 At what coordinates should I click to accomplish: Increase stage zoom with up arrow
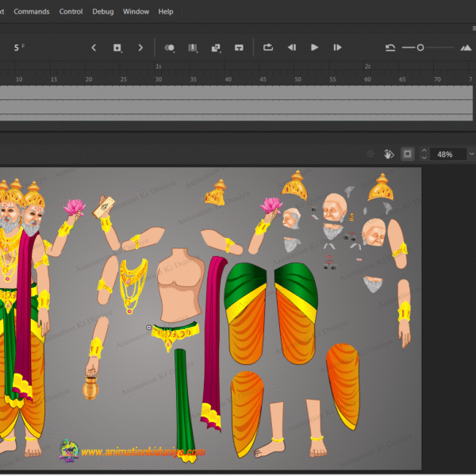tap(424, 151)
